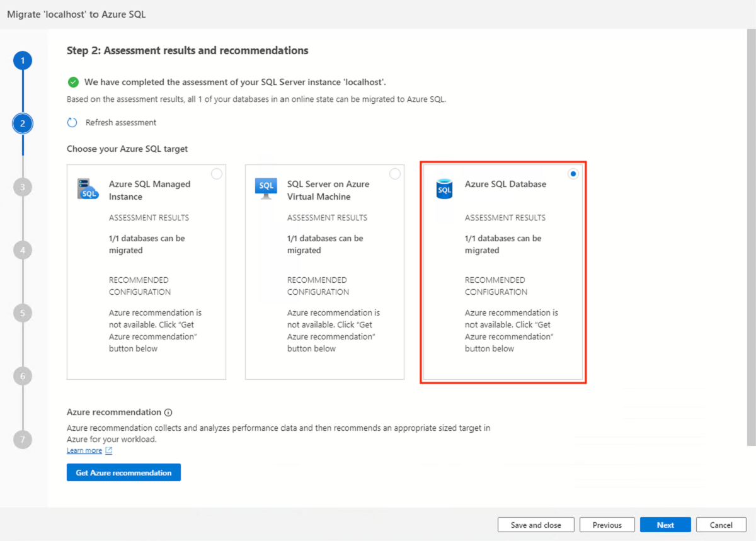Viewport: 756px width, 541px height.
Task: Click the Azure SQL Database cylinder icon
Action: click(444, 188)
